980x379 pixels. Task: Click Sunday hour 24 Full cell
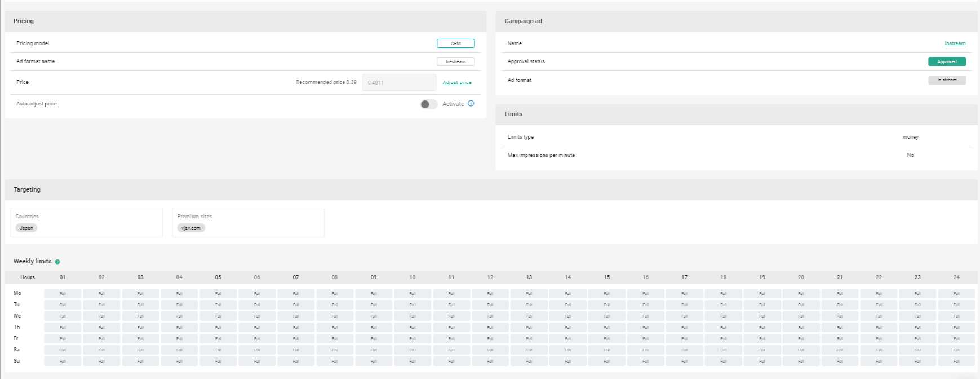tap(956, 361)
